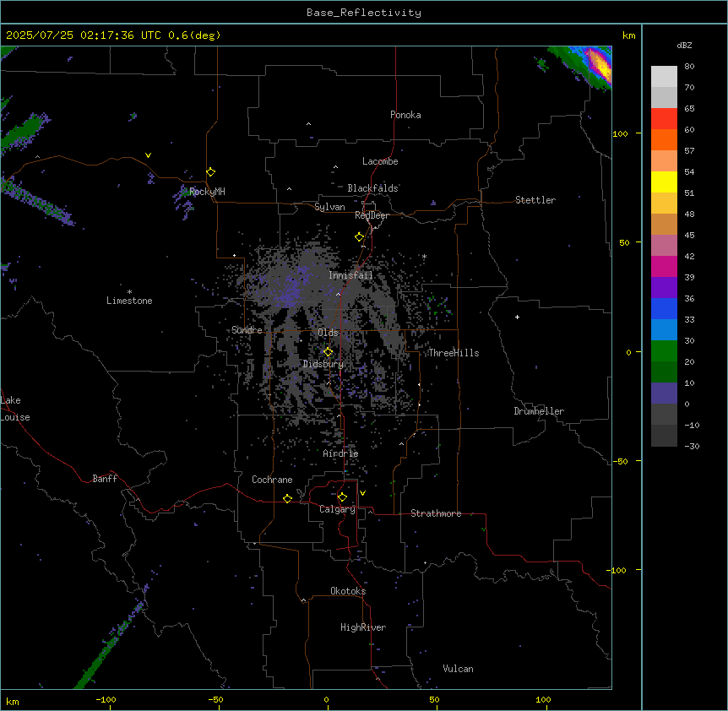728x711 pixels.
Task: Click the Stettler label
Action: (535, 200)
